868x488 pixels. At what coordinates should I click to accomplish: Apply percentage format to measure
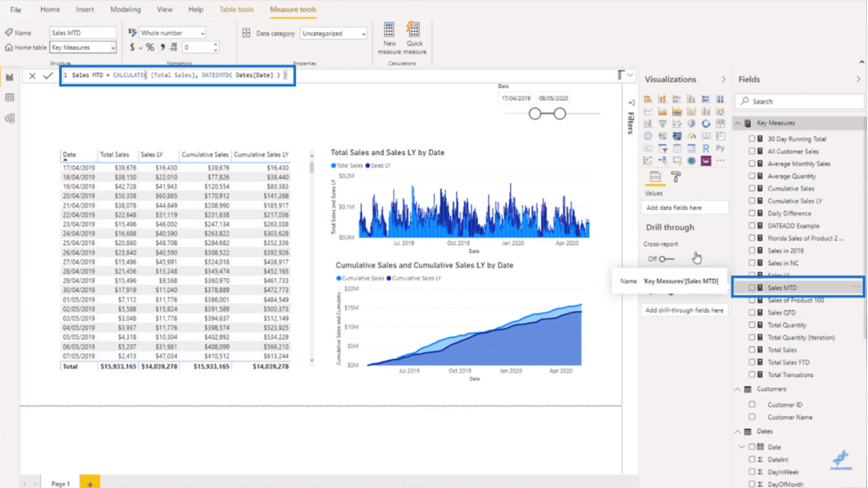tap(150, 47)
